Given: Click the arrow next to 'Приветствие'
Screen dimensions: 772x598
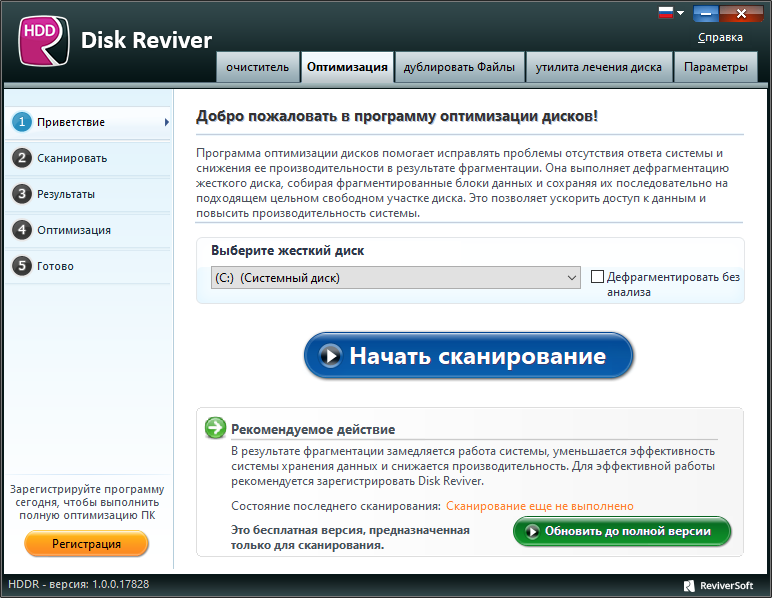Looking at the screenshot, I should 167,122.
